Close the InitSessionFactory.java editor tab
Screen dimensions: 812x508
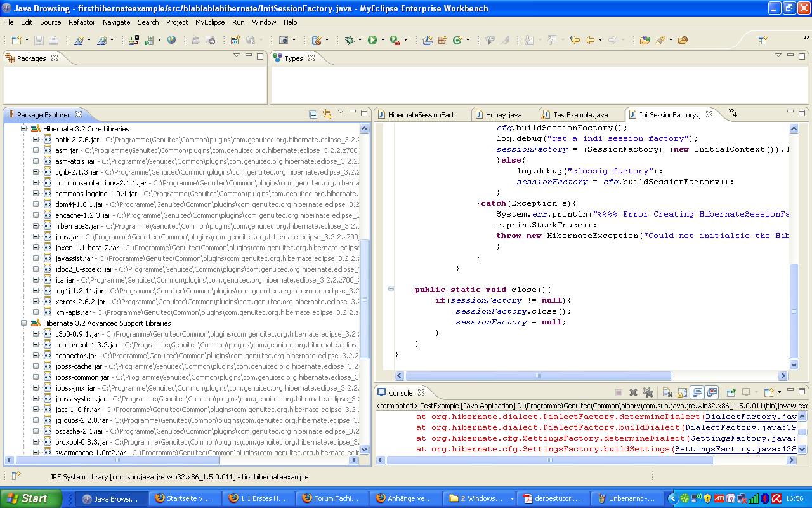709,114
